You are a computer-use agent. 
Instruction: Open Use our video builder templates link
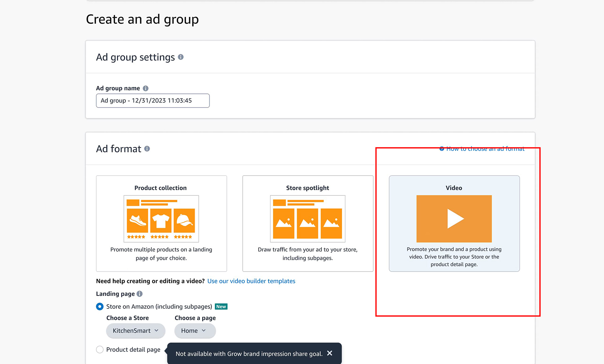pyautogui.click(x=251, y=281)
